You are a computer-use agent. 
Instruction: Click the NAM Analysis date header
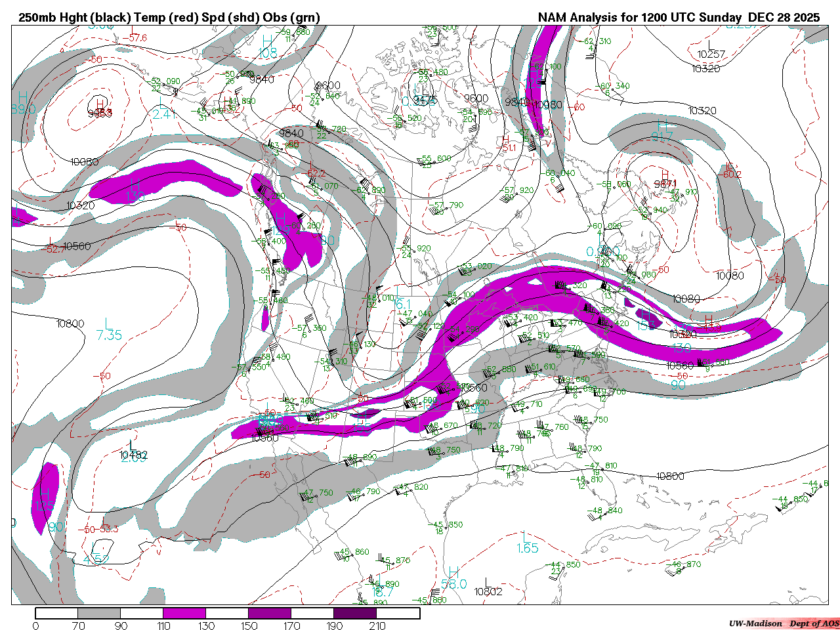679,18
